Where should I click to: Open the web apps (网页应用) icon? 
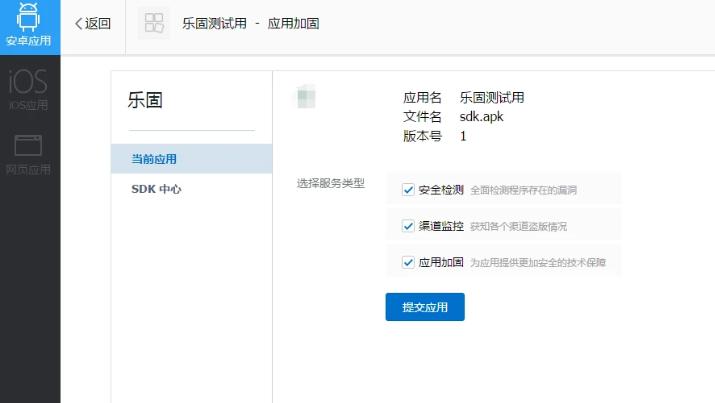[29, 153]
